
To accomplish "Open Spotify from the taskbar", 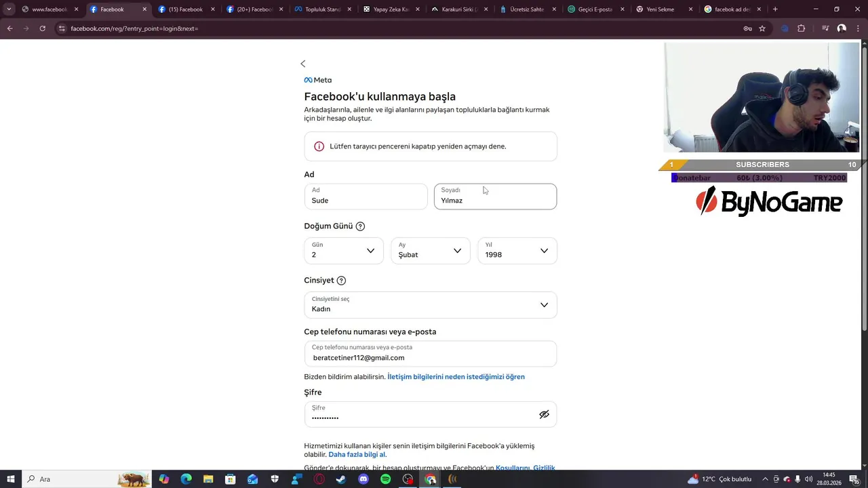I will 385,479.
